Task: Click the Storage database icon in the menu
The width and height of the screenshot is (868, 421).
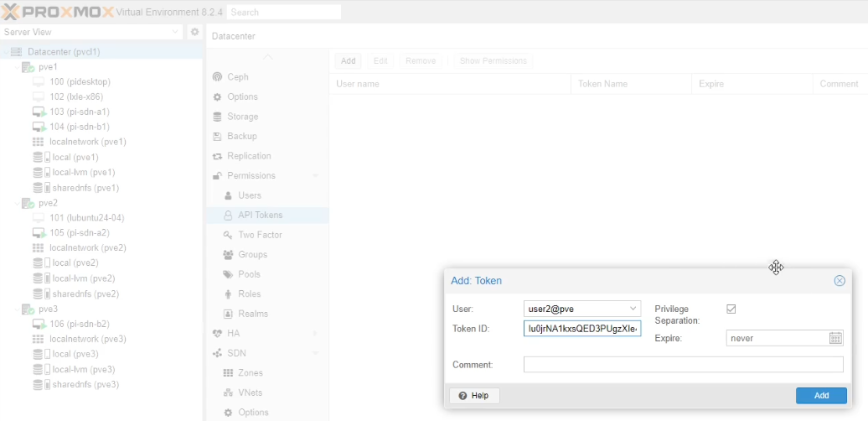Action: tap(218, 117)
